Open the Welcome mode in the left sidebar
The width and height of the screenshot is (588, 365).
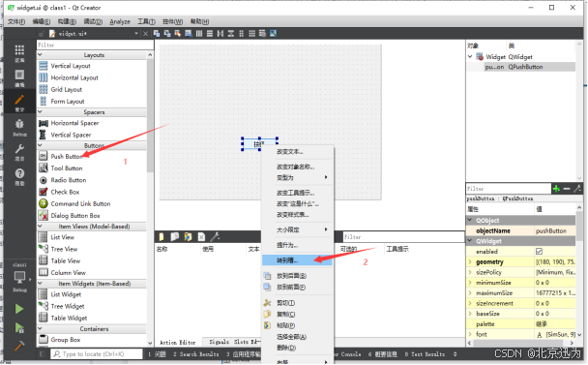point(19,53)
